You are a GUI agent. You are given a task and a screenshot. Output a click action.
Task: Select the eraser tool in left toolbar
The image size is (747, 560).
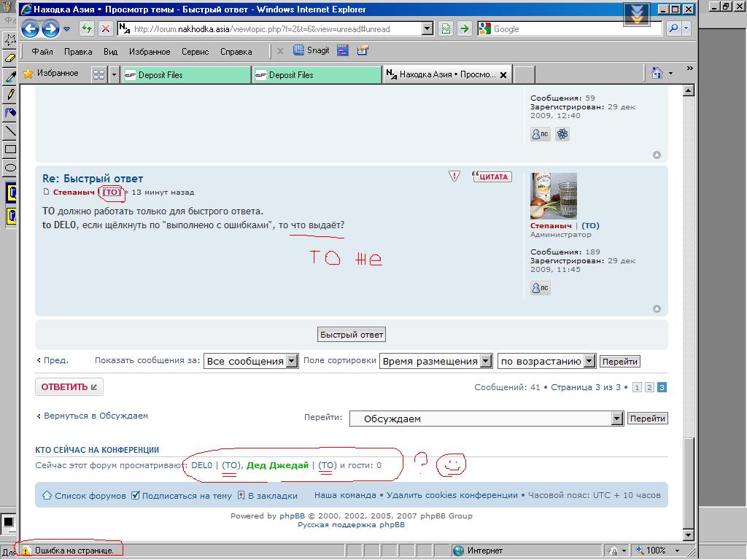[x=9, y=57]
